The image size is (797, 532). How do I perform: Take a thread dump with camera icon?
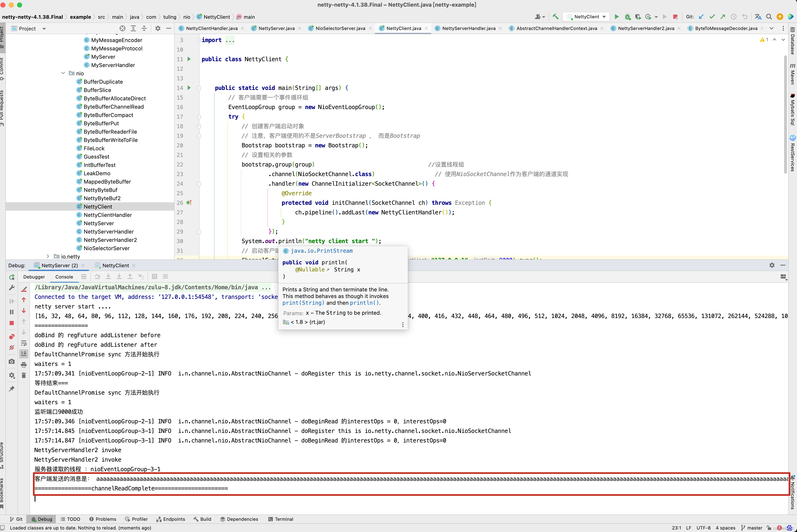[x=11, y=361]
